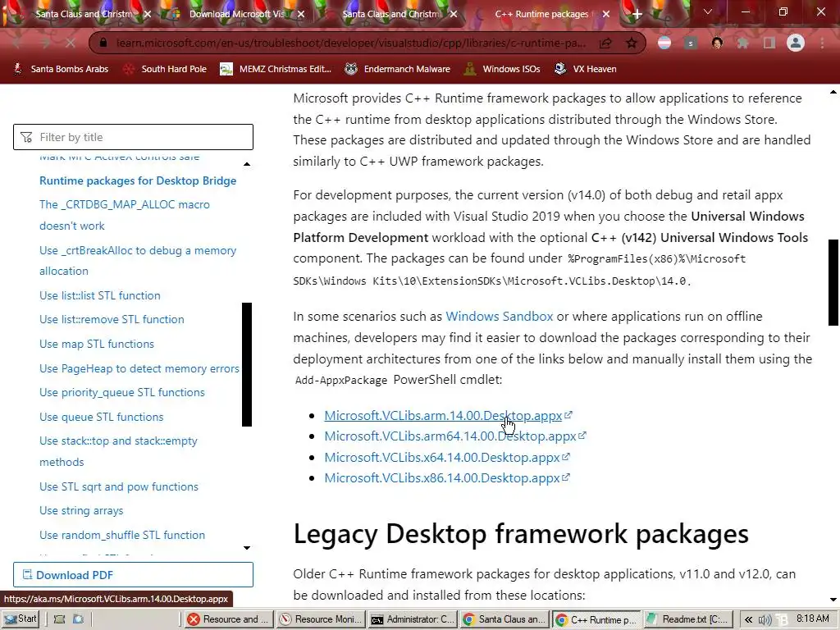Open Use list::remove STL function article
Image resolution: width=840 pixels, height=630 pixels.
112,319
